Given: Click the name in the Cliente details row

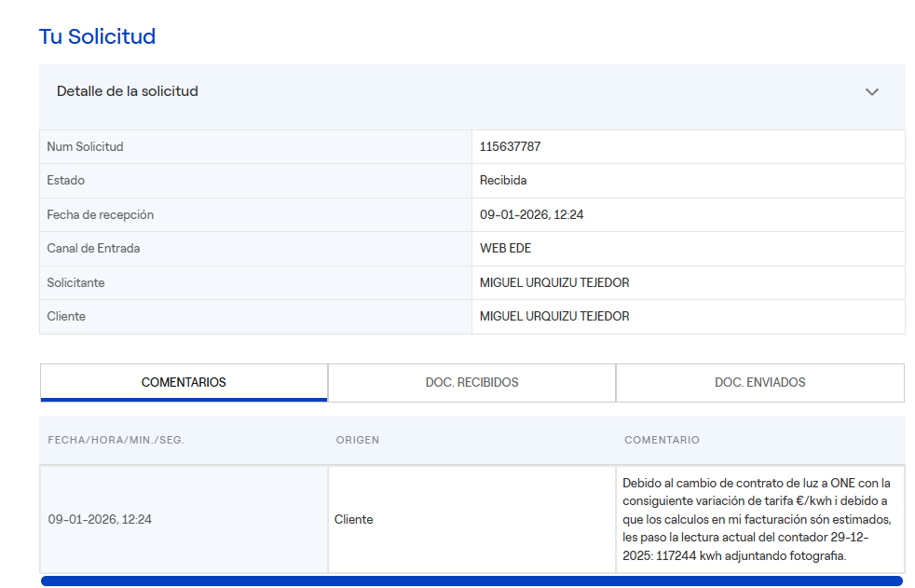Looking at the screenshot, I should pos(554,317).
